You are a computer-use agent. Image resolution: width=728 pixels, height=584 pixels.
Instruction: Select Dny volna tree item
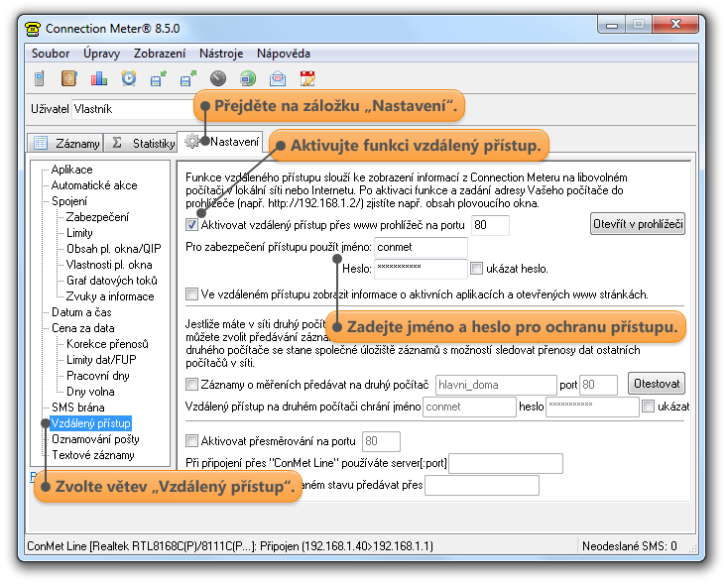pos(90,392)
